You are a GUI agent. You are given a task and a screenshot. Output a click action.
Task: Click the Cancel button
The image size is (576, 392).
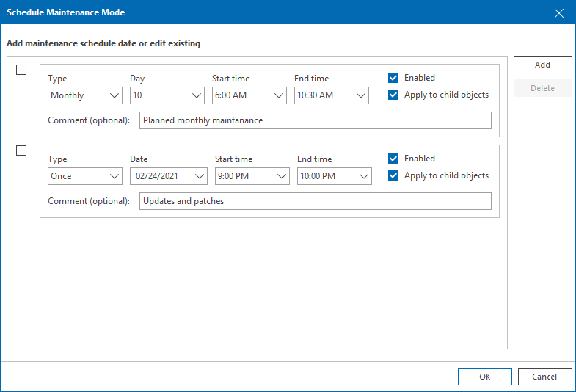point(544,377)
